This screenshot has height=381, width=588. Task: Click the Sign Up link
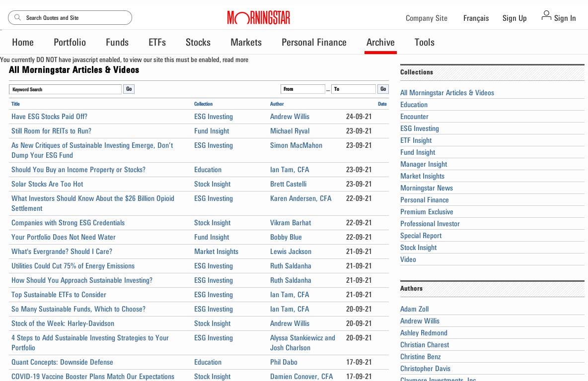coord(514,18)
